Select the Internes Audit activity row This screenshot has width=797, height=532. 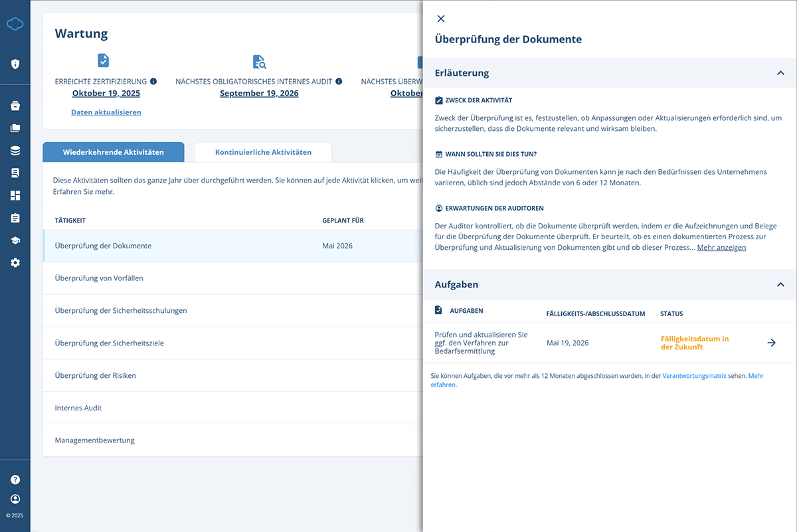pos(78,408)
